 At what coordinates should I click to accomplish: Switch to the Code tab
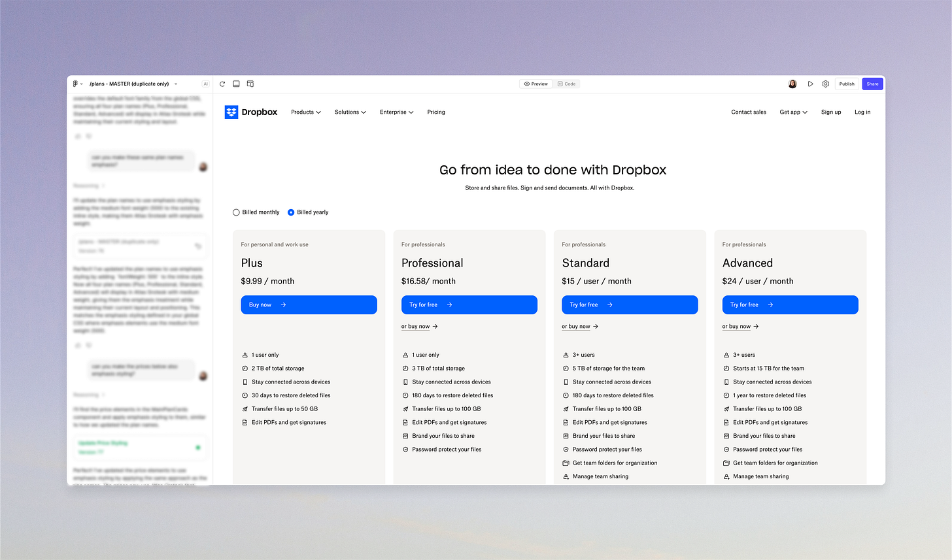point(567,84)
